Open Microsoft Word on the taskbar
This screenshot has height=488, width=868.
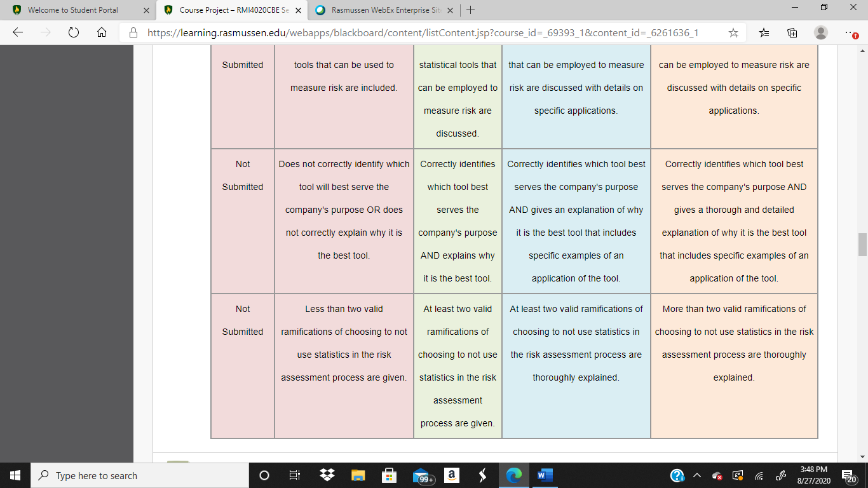coord(545,475)
